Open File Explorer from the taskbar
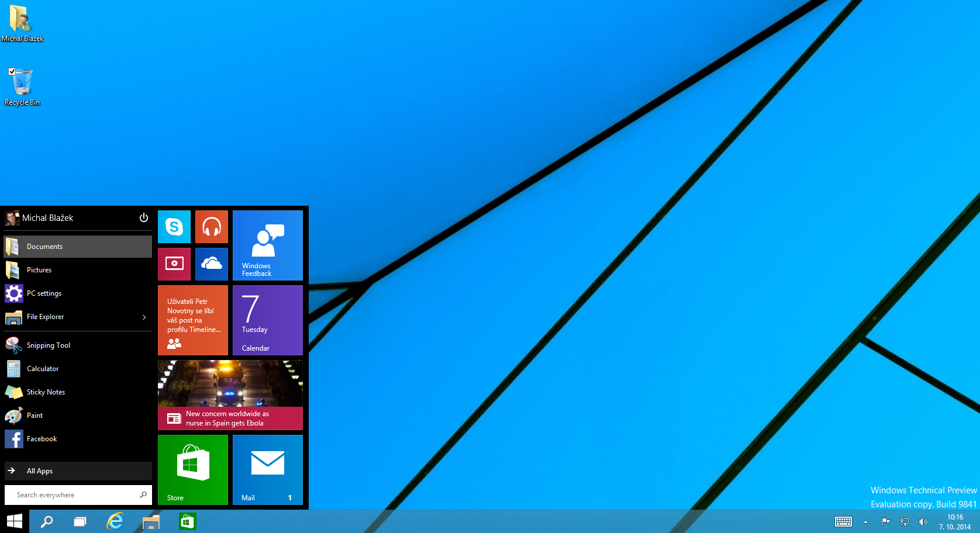The image size is (980, 533). click(151, 521)
